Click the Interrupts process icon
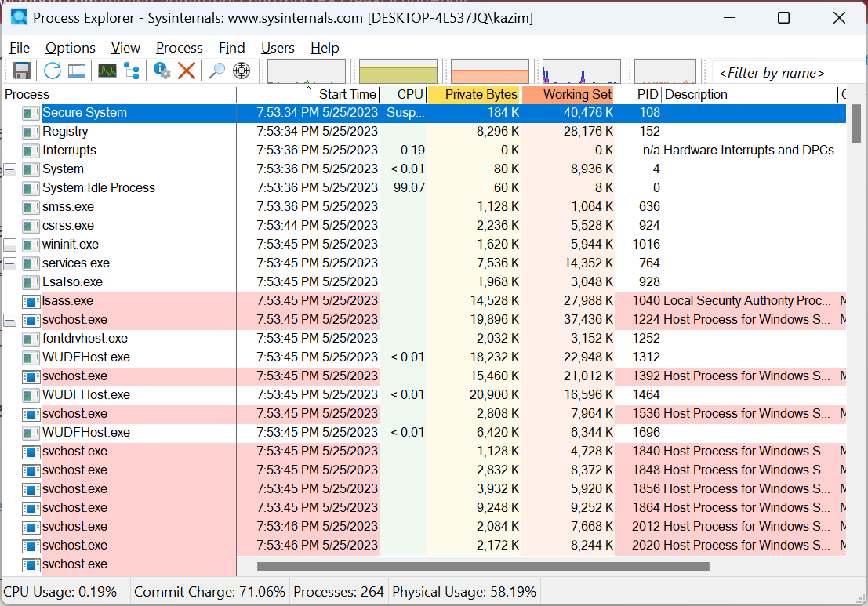This screenshot has width=868, height=606. [x=31, y=151]
